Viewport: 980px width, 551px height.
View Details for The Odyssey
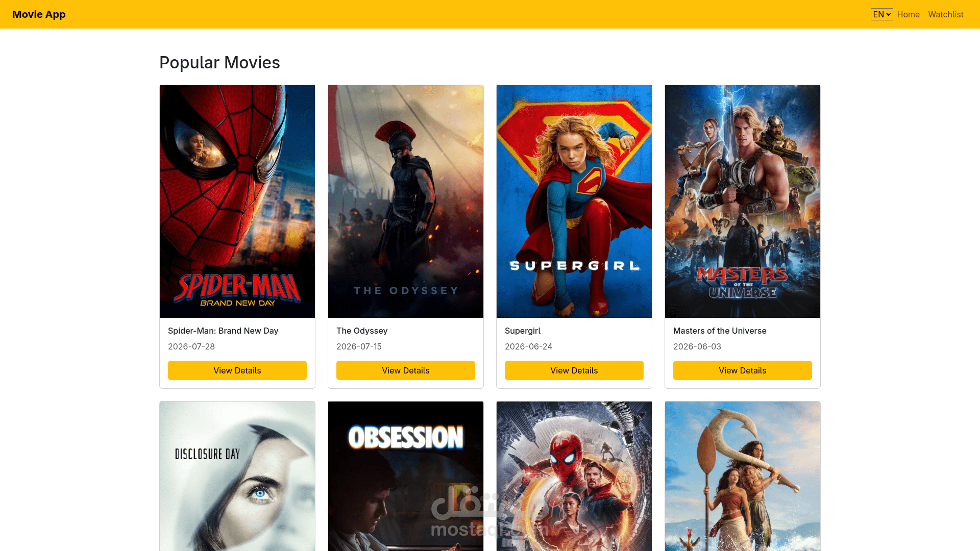tap(406, 370)
